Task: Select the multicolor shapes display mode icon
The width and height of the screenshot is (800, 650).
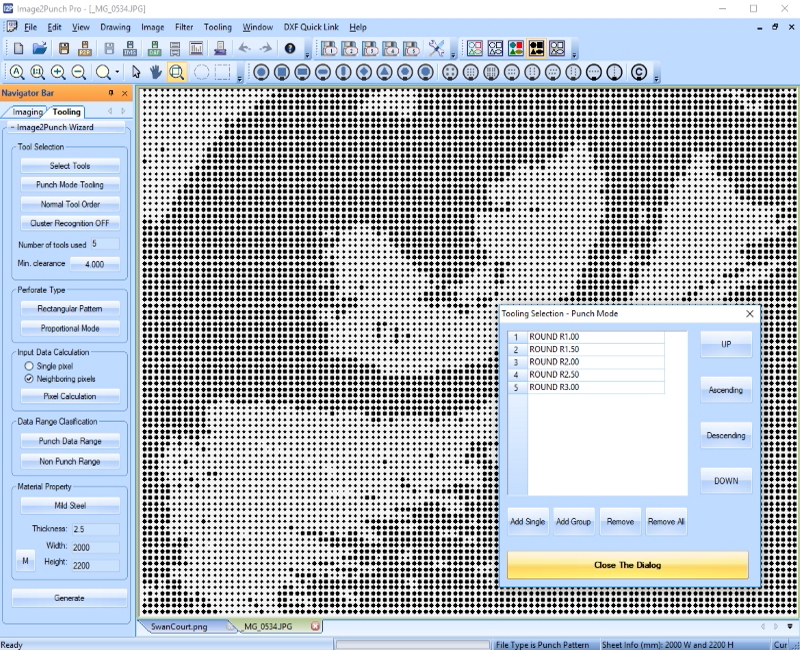Action: [516, 48]
